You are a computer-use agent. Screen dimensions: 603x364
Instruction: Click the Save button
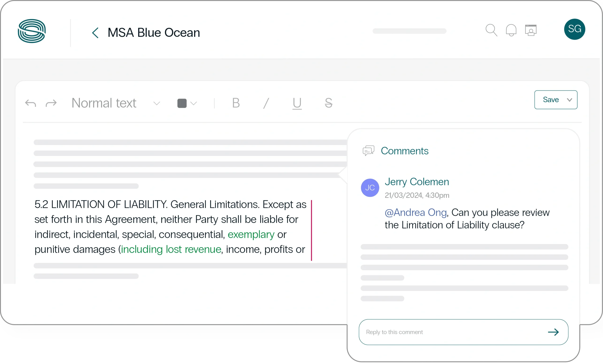(x=551, y=100)
